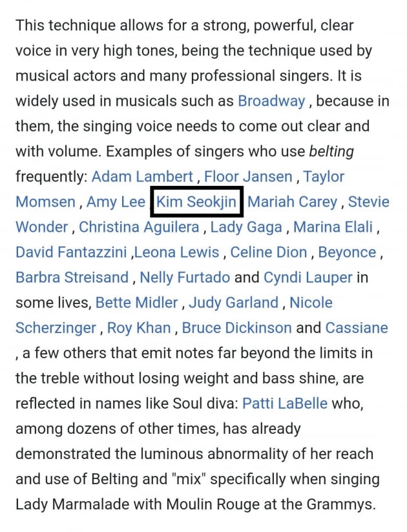Open the Barbra Streisand link

72,277
